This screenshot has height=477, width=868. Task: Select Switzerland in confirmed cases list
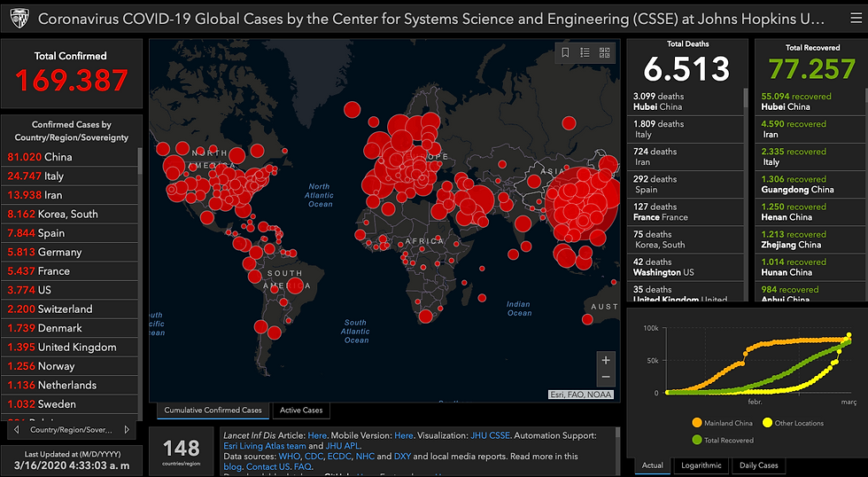(x=69, y=309)
